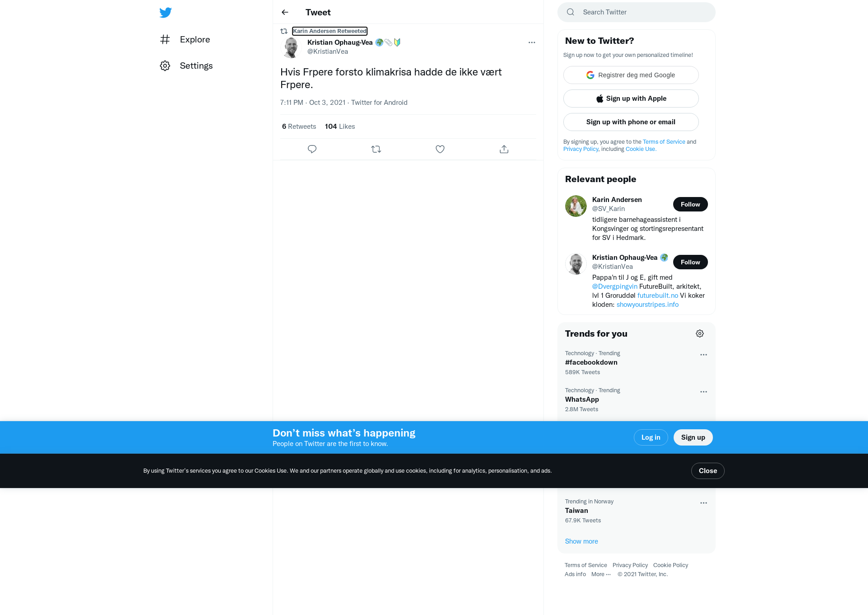Open the More footer menu

tap(601, 574)
